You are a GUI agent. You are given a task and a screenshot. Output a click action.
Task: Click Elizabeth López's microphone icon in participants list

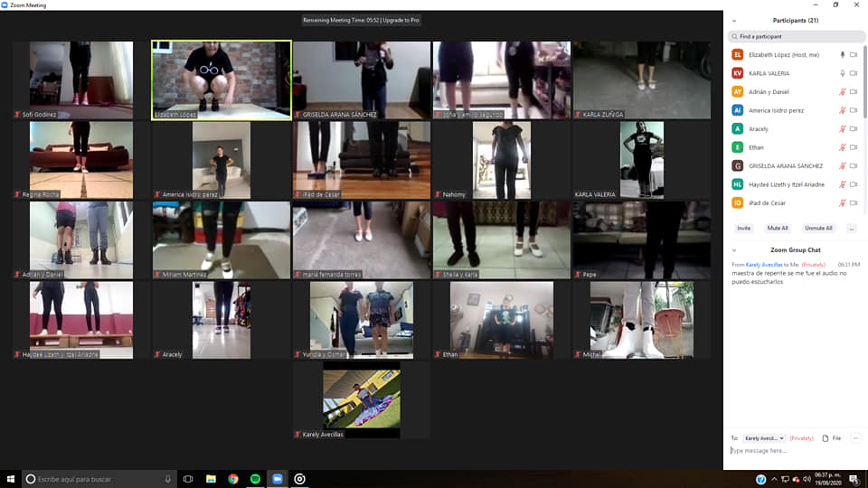click(843, 54)
